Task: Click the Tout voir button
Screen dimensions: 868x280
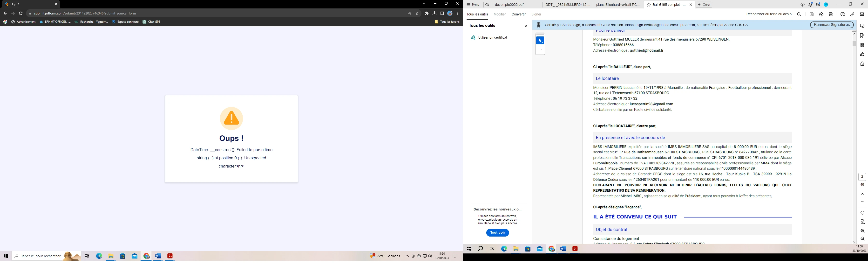Action: point(498,232)
